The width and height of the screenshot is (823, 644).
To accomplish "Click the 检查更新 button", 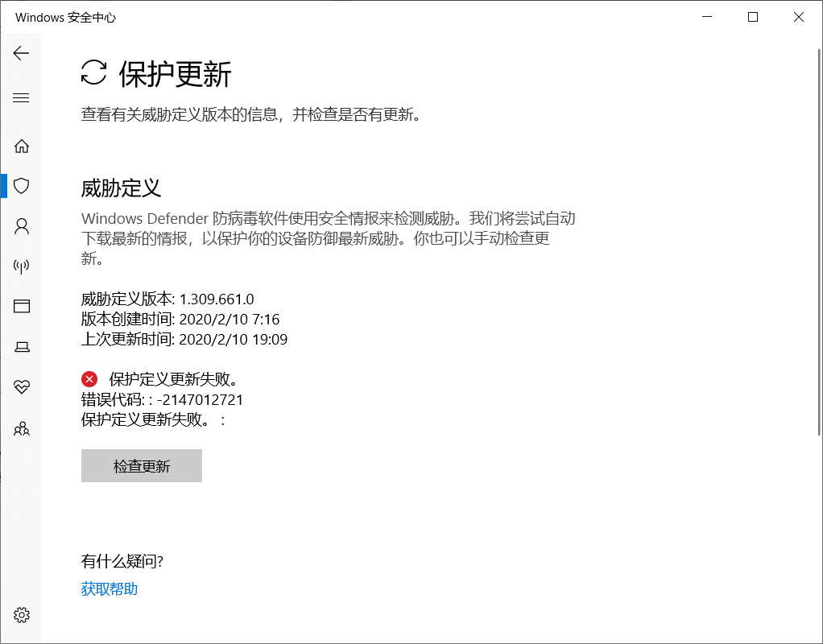I will 142,465.
